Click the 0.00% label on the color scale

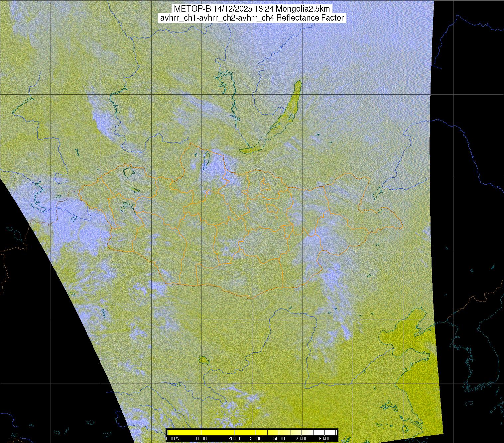173,438
